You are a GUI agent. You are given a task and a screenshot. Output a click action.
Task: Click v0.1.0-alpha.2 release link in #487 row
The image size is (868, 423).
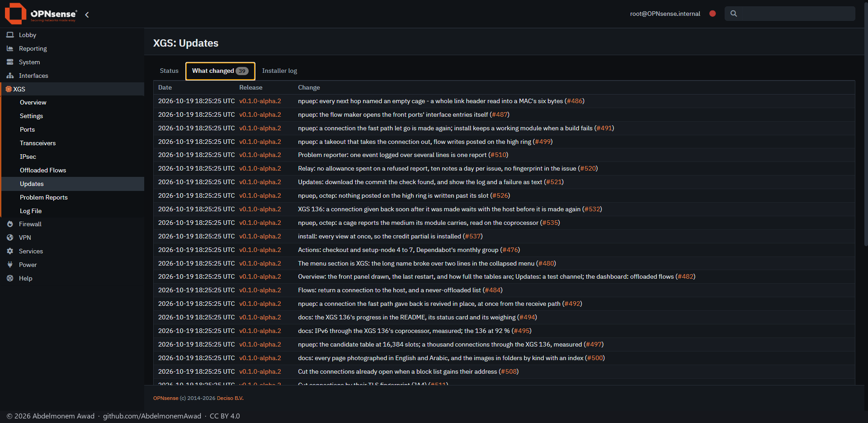[x=260, y=114]
